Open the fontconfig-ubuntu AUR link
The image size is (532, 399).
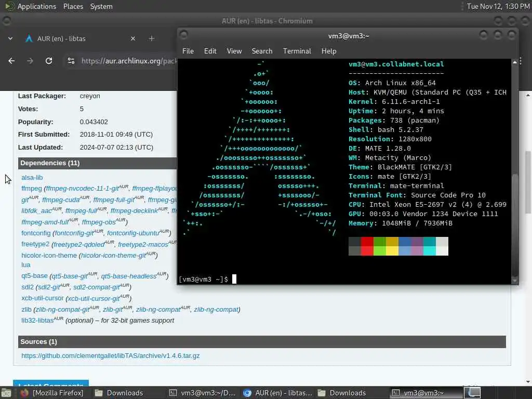click(134, 233)
